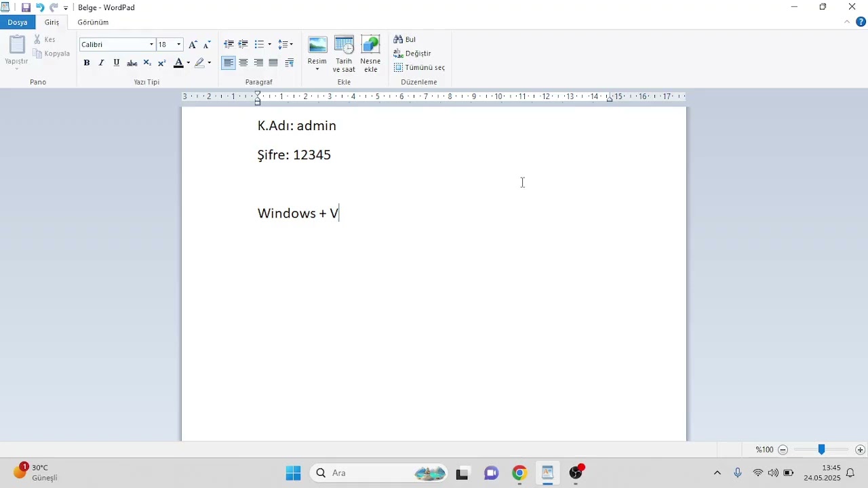Click the taskbar Ara search box
Viewport: 868px width, 488px height.
tap(380, 473)
